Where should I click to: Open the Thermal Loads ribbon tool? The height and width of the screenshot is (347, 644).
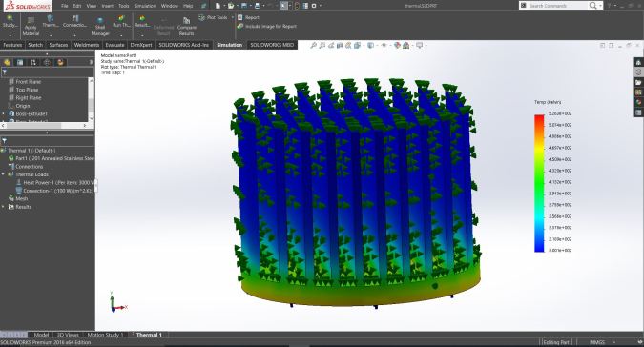pyautogui.click(x=51, y=22)
